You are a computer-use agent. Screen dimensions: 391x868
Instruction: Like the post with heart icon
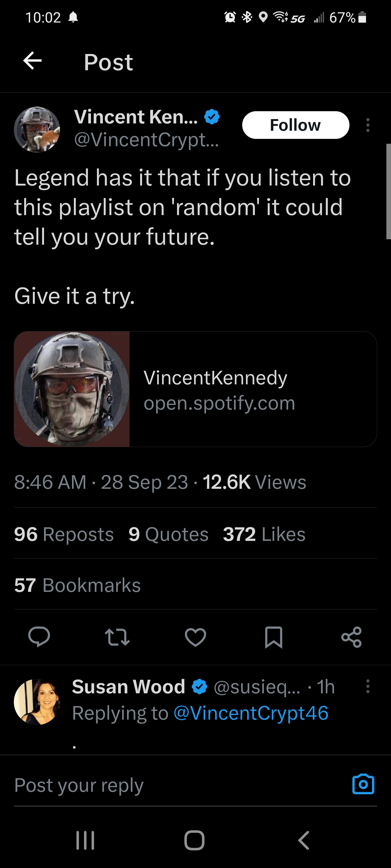[x=195, y=637]
